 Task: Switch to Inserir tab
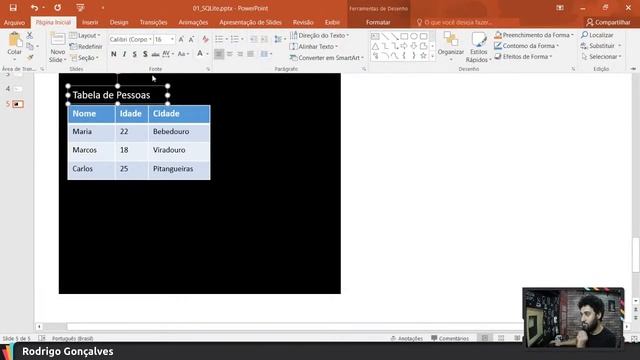coord(90,22)
